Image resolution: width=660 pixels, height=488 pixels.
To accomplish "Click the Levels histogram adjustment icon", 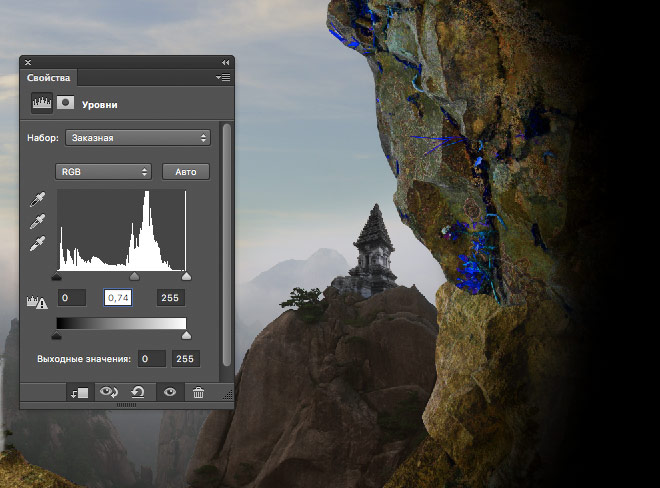I will (42, 103).
